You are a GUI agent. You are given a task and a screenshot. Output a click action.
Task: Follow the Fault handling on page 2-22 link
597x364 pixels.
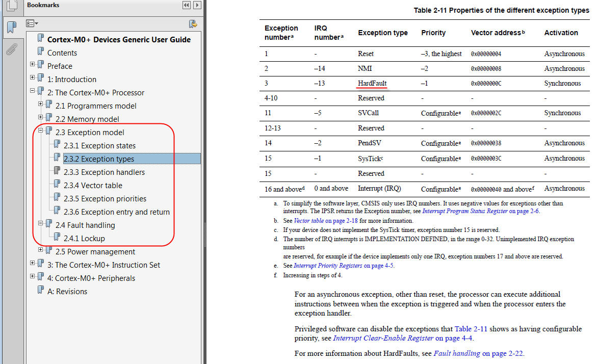click(x=478, y=353)
